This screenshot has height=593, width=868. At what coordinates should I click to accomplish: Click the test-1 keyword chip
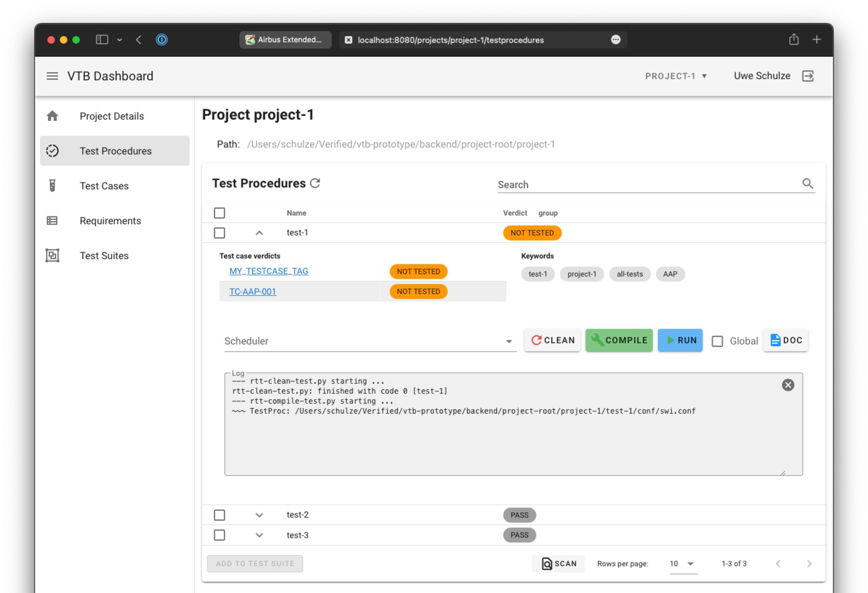pyautogui.click(x=538, y=274)
